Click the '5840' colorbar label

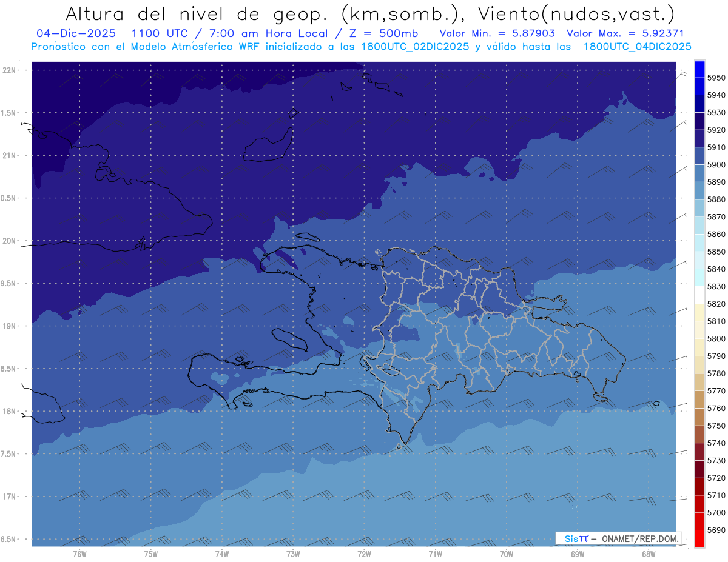click(716, 269)
